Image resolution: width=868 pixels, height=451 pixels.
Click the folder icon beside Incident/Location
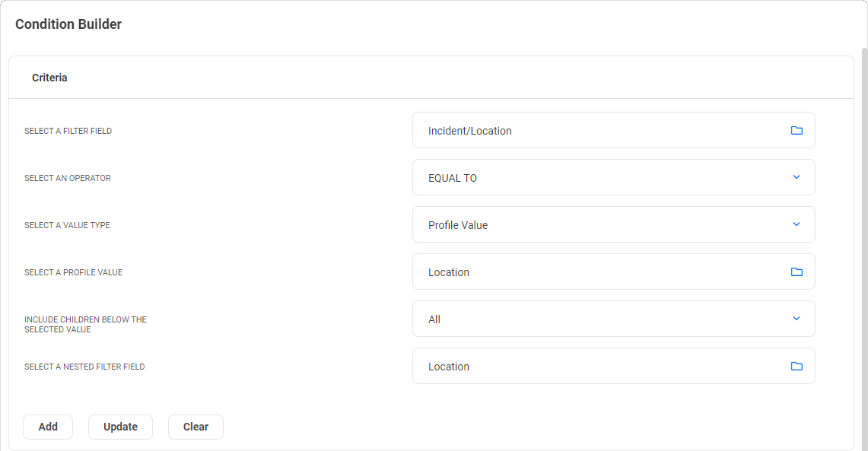[x=796, y=130]
